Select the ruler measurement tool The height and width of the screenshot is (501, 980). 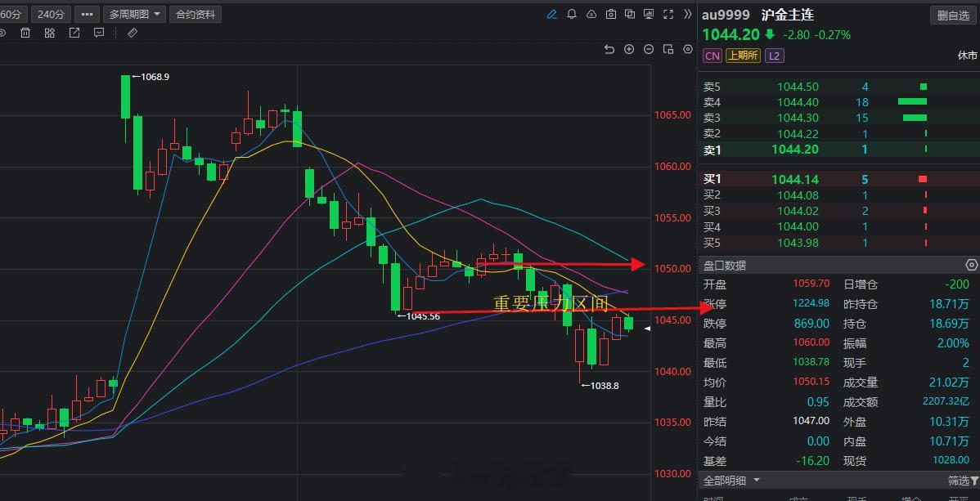[133, 34]
